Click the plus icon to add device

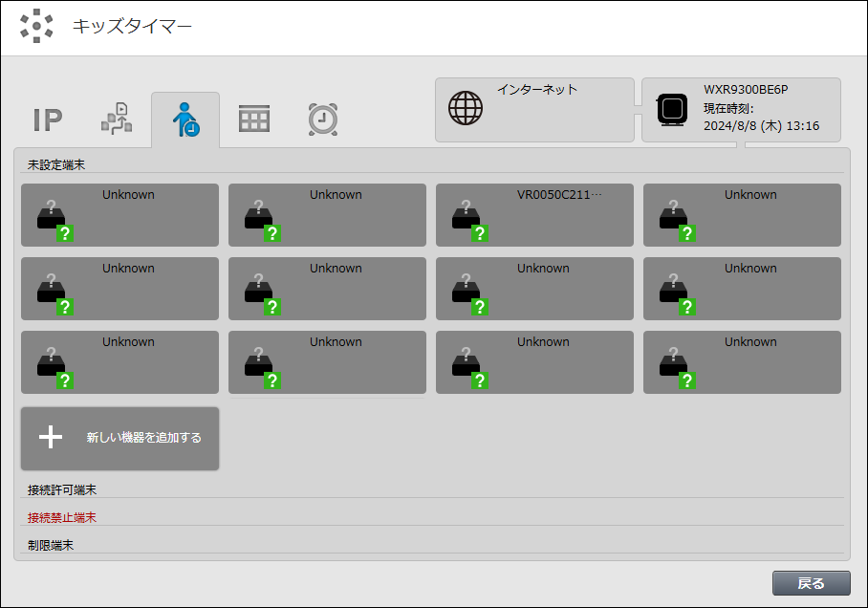pos(51,438)
